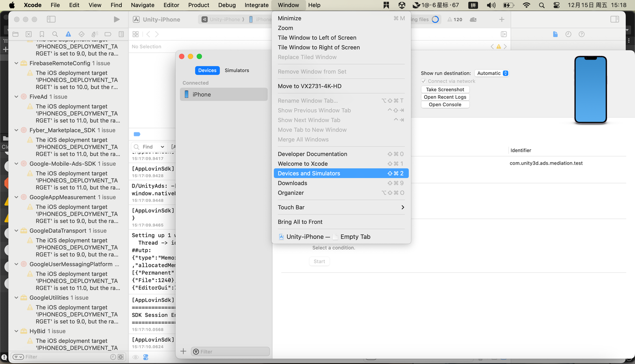The height and width of the screenshot is (364, 635).
Task: Jump to next issue in jump bar
Action: [506, 47]
